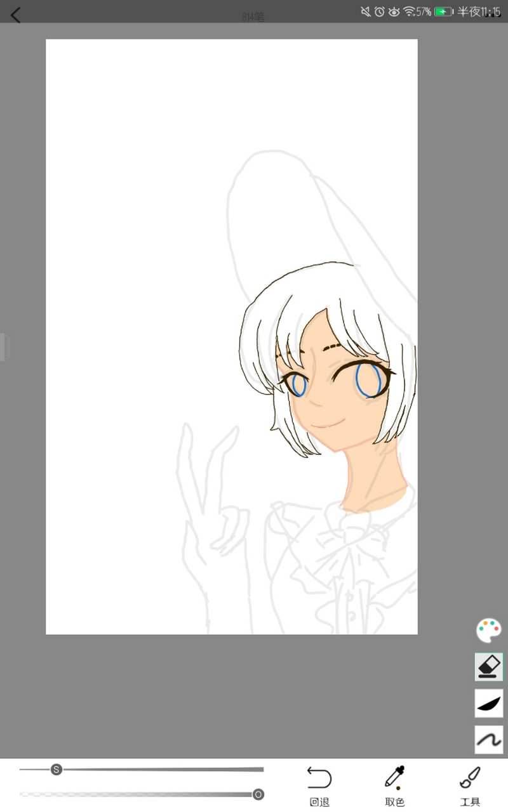Click the opacity slider O handle
This screenshot has height=812, width=508.
click(258, 794)
